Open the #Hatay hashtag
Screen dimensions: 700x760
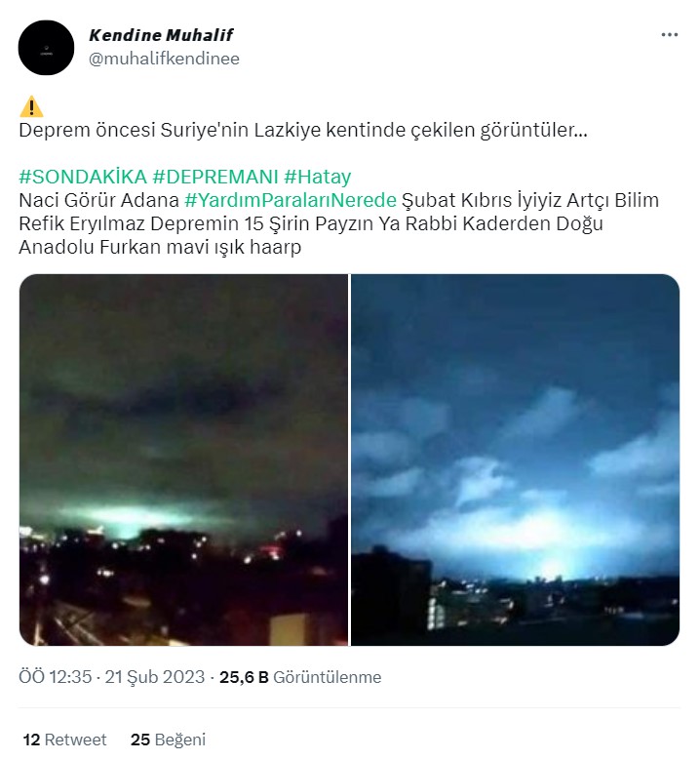(x=317, y=177)
